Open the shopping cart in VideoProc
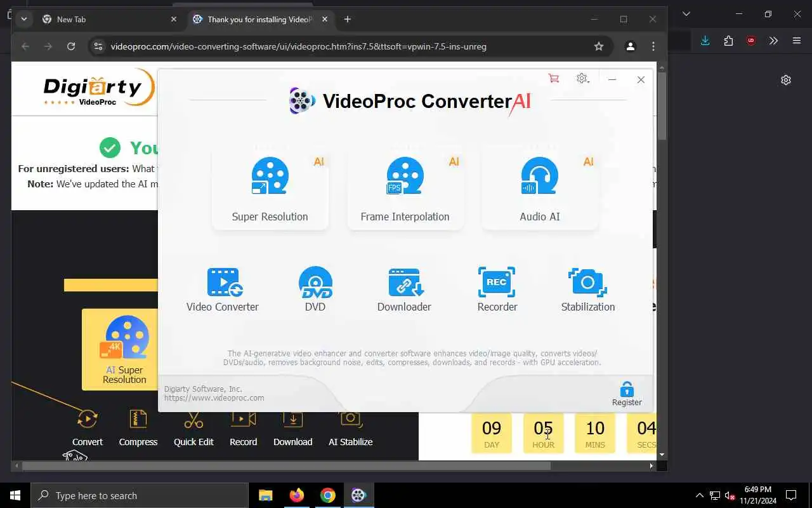 (553, 79)
